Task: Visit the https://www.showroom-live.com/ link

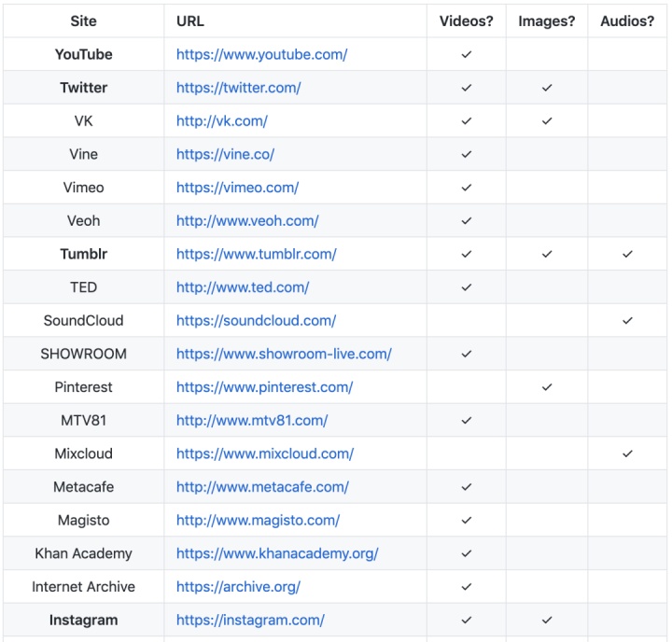Action: (x=284, y=354)
